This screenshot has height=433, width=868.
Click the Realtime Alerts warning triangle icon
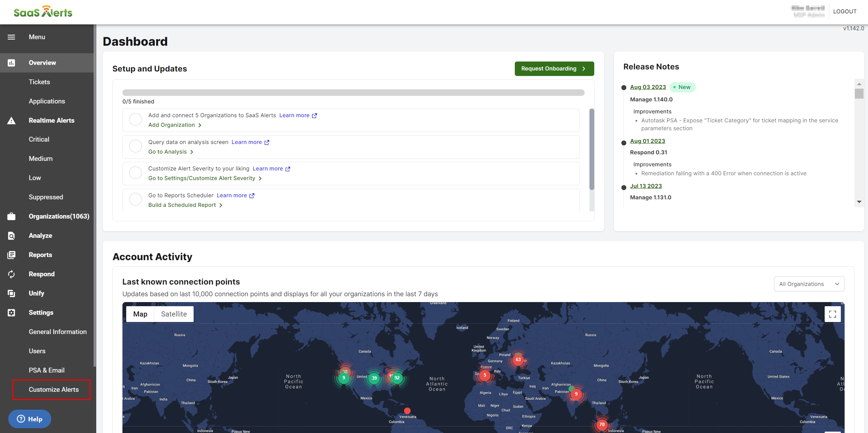[x=11, y=121]
